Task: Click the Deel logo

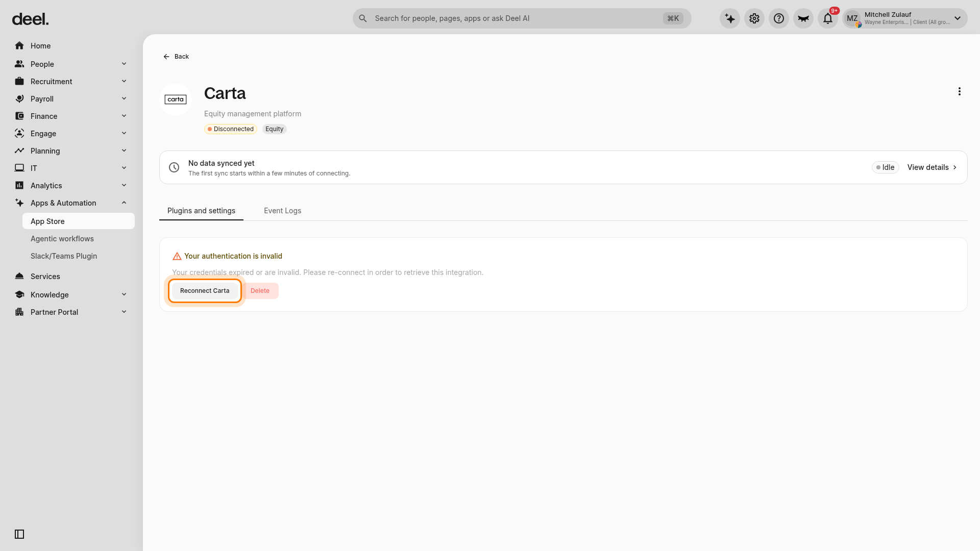Action: click(x=30, y=19)
